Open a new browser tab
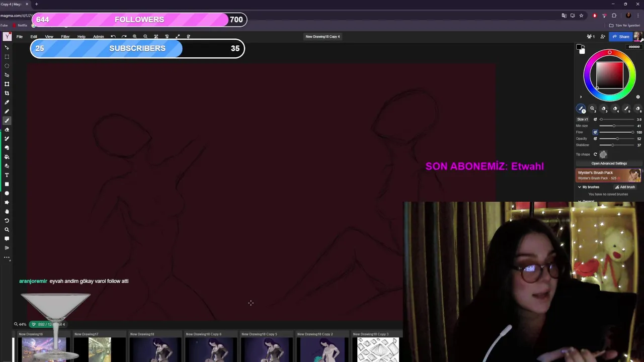The image size is (644, 362). pos(36,4)
